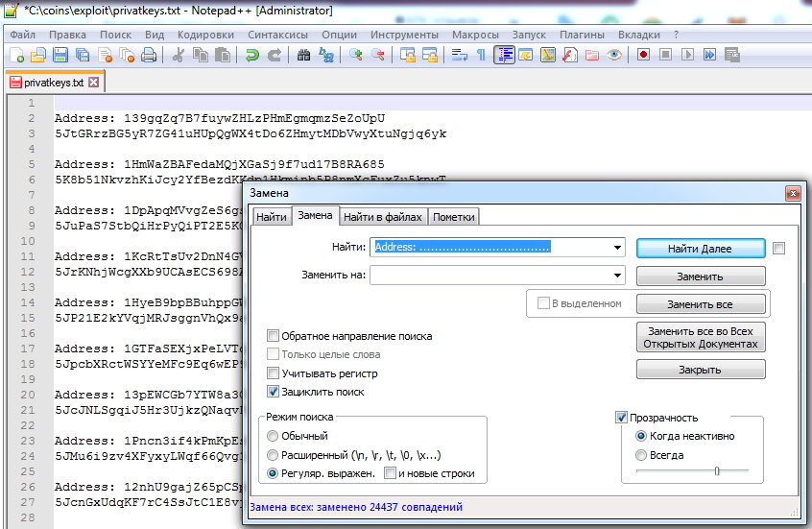Viewport: 812px width, 529px height.
Task: Click line 'Address: 139gqZq7B7fuywZHLzPHmEgmqmzSeZoUpU'
Action: (220, 118)
